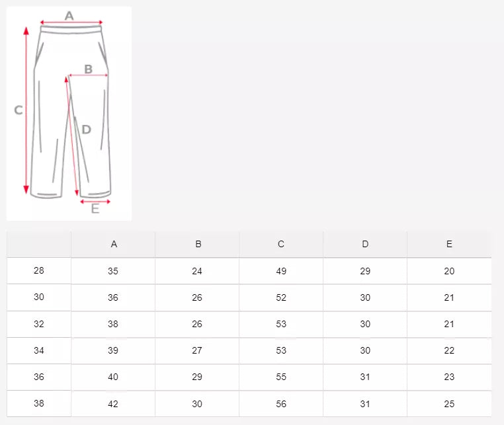
Task: Click the size 38 row header
Action: 39,404
